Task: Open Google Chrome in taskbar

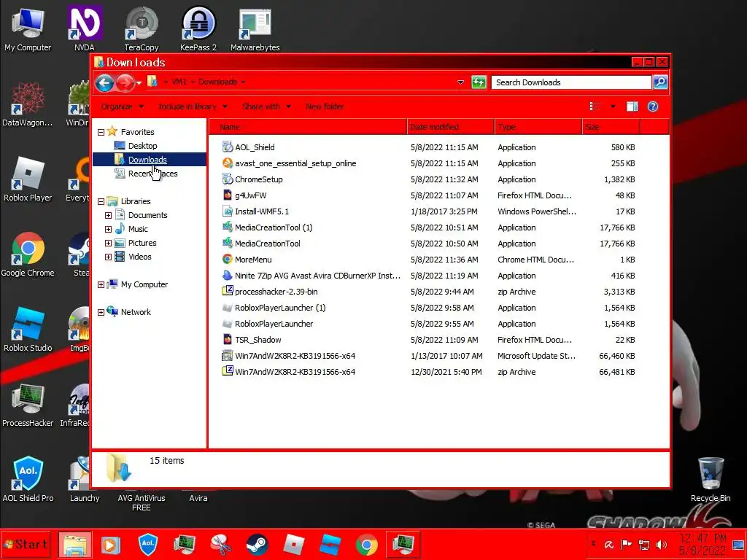Action: pos(366,544)
